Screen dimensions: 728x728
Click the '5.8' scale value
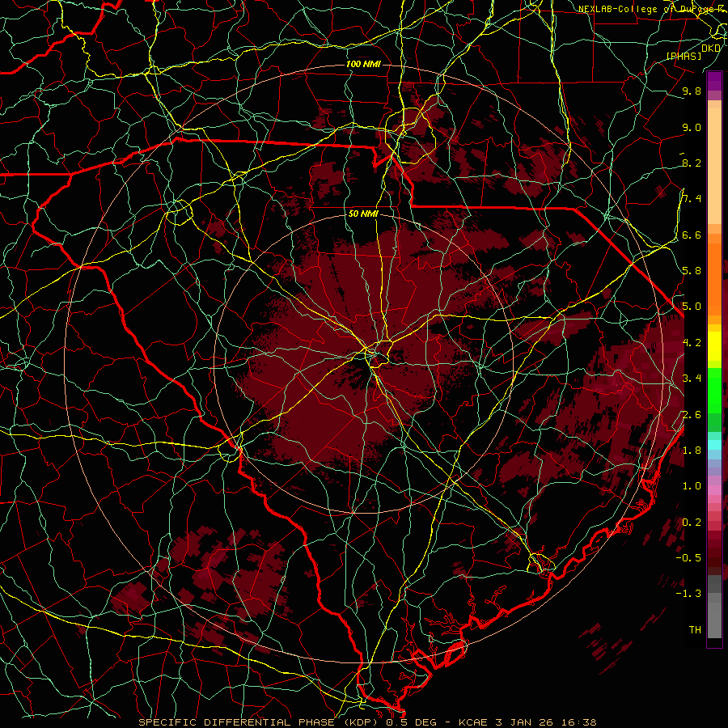[x=692, y=271]
